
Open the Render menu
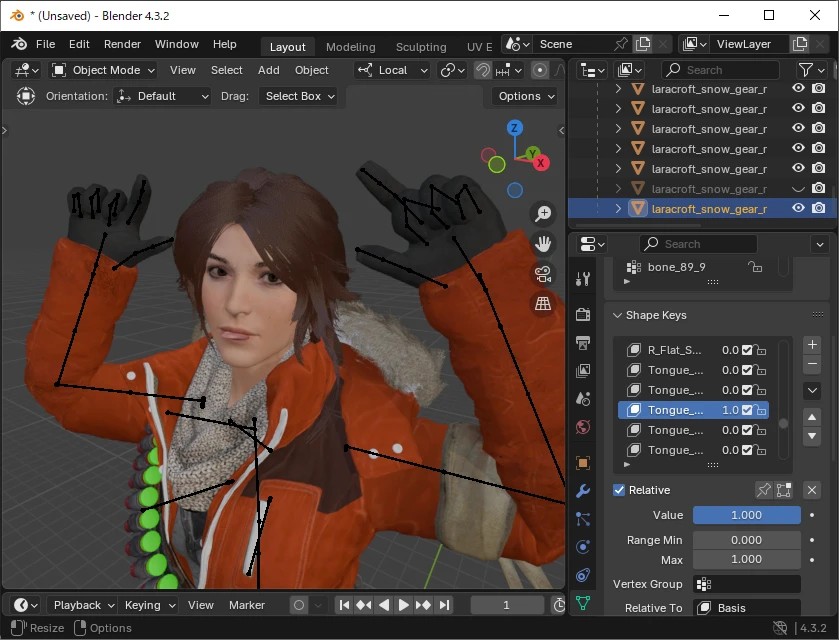tap(122, 44)
